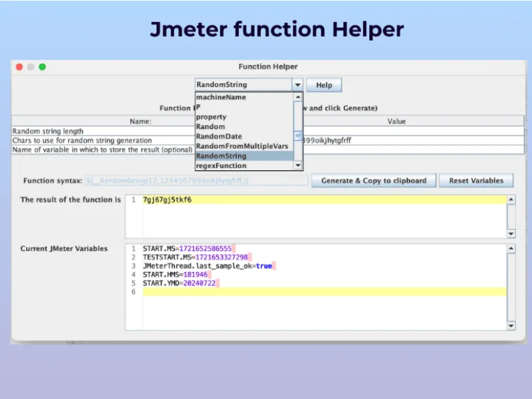Image resolution: width=532 pixels, height=399 pixels.
Task: Click the Help button
Action: (x=324, y=85)
